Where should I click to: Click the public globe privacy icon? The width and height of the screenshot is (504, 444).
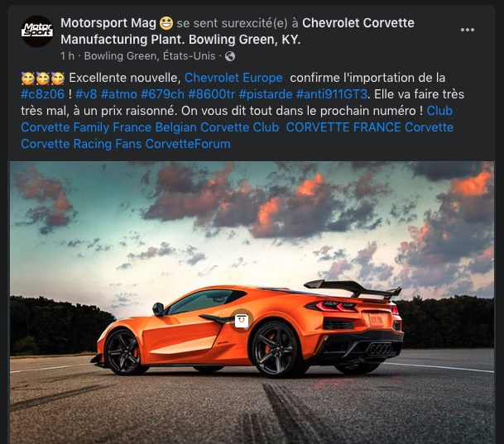point(230,56)
